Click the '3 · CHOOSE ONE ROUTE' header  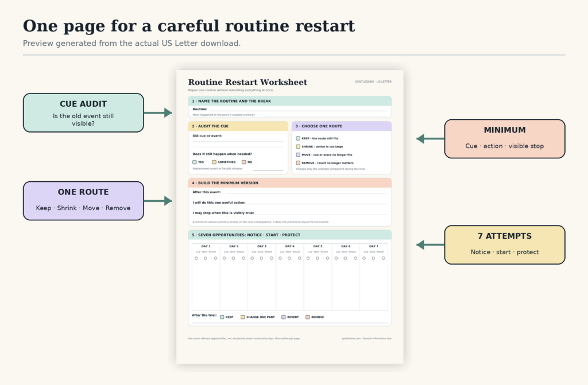click(342, 126)
